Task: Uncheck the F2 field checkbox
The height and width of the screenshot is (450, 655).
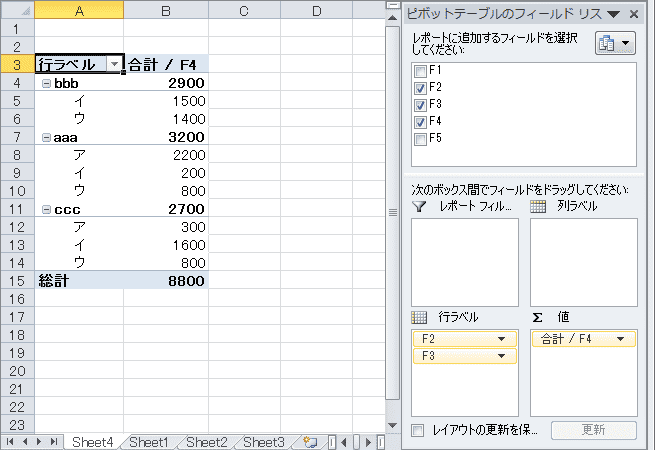Action: (x=420, y=88)
